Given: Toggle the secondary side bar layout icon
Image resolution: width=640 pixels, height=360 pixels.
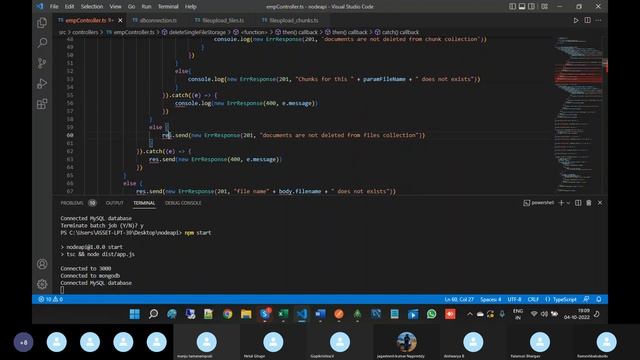Looking at the screenshot, I should pyautogui.click(x=531, y=7).
